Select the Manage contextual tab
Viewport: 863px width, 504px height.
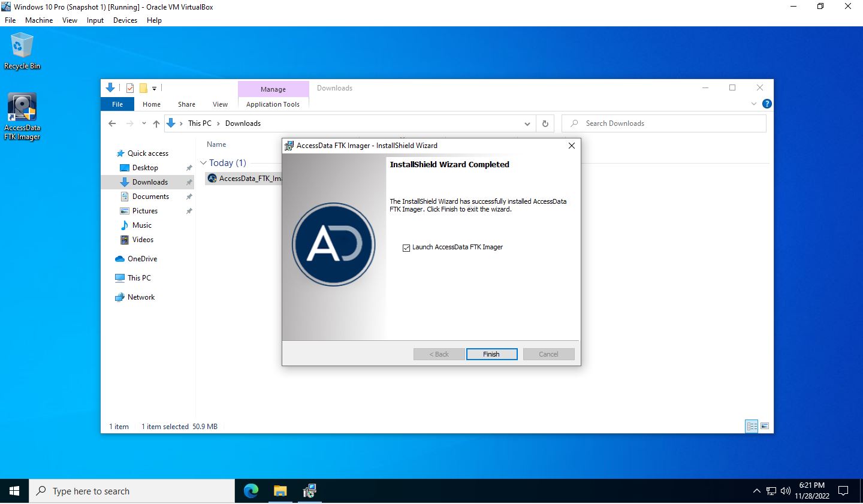coord(273,89)
